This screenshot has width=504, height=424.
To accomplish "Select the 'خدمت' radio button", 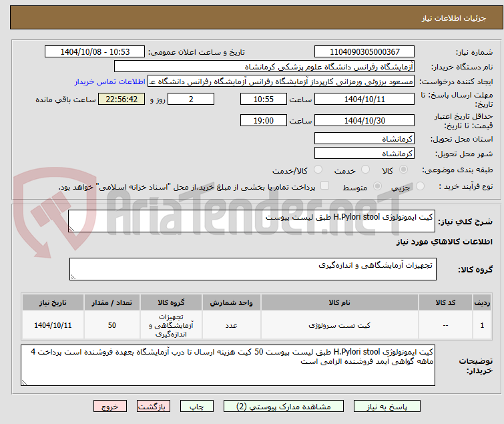I will [365, 170].
